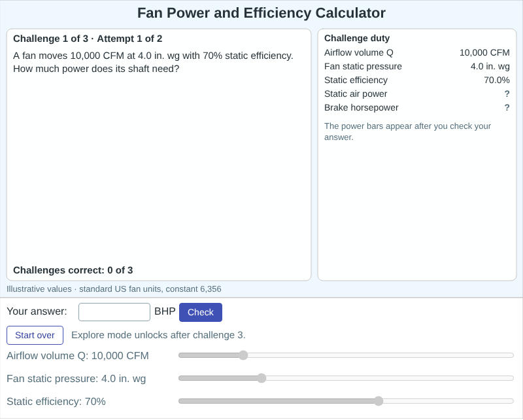
Task: Click the Check button
Action: point(201,312)
